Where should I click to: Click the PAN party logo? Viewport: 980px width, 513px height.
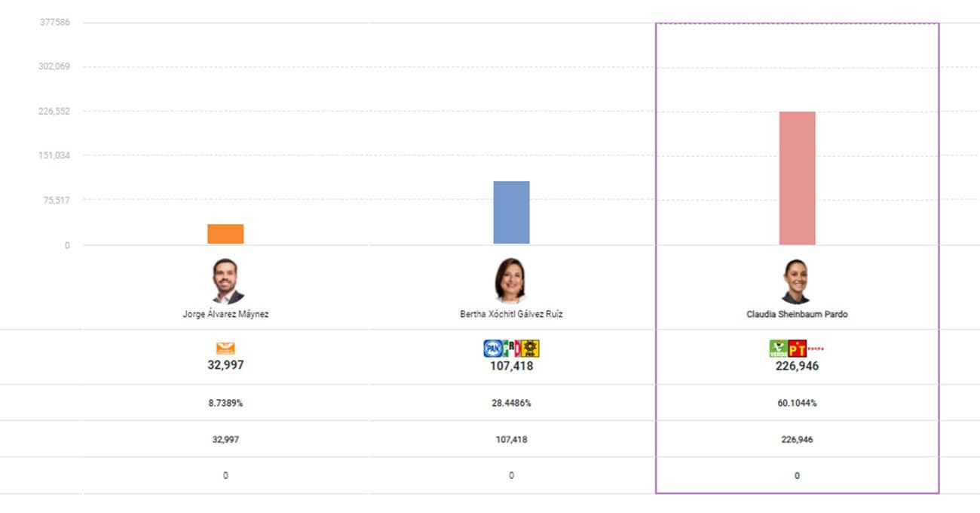click(x=492, y=349)
